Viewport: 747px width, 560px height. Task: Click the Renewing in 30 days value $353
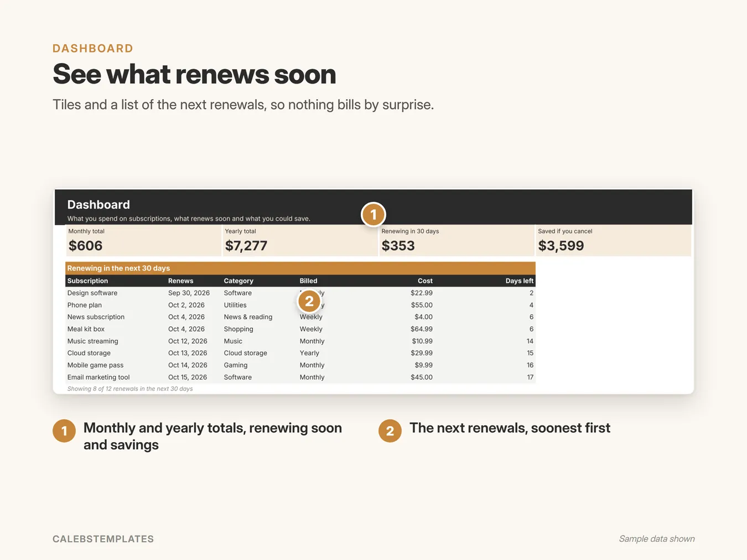(x=398, y=246)
